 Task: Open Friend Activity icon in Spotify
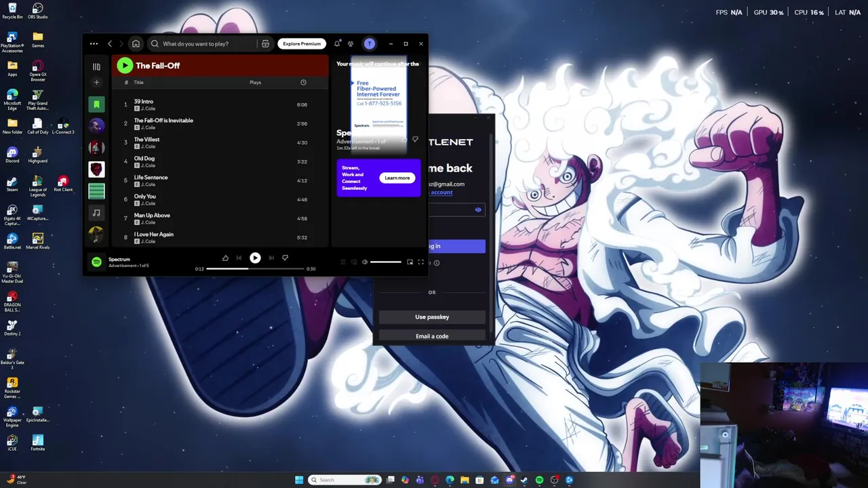click(x=351, y=43)
